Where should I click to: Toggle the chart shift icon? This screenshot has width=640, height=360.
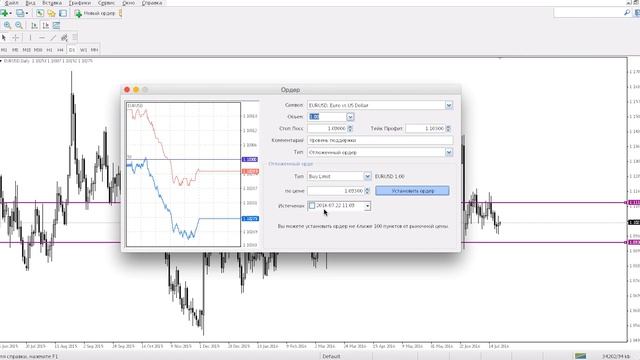click(45, 25)
